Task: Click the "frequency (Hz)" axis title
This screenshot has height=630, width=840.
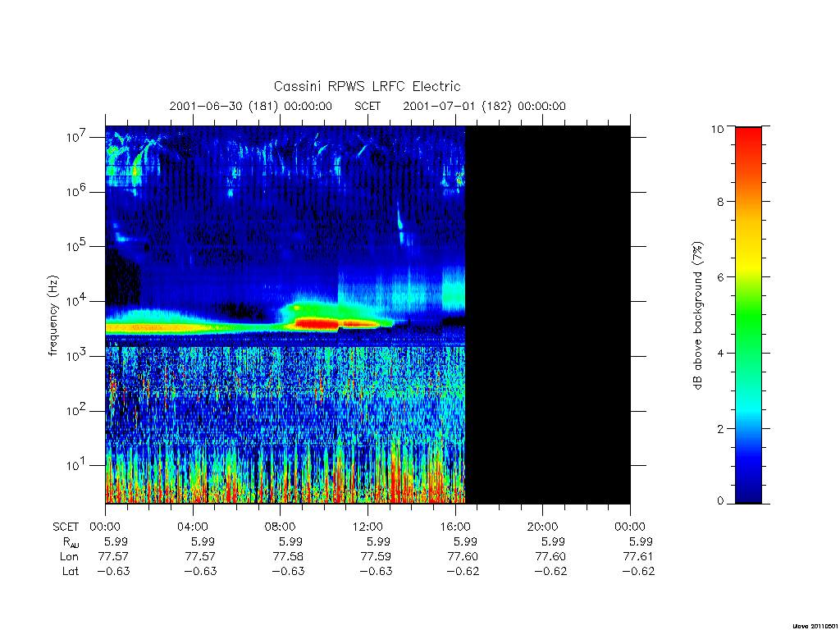Action: tap(52, 316)
